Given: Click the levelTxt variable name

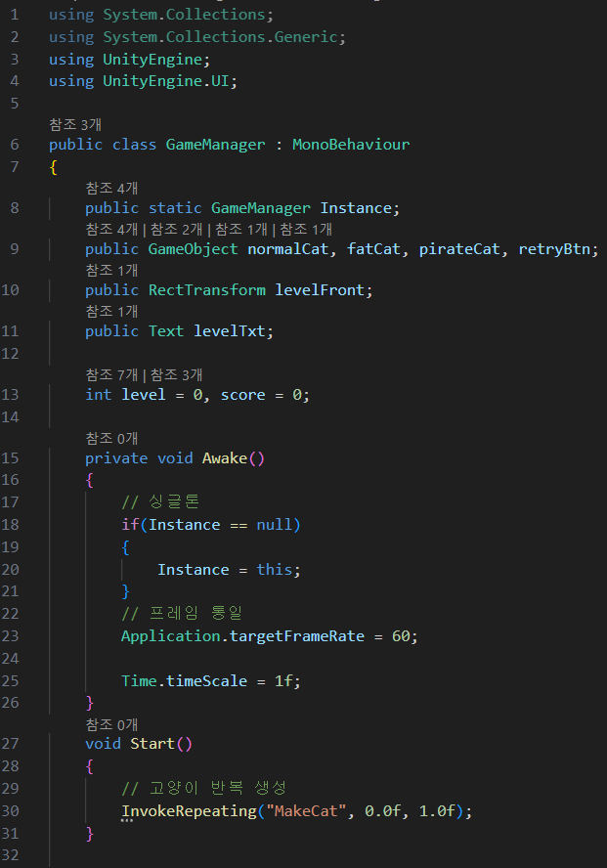Looking at the screenshot, I should coord(229,331).
